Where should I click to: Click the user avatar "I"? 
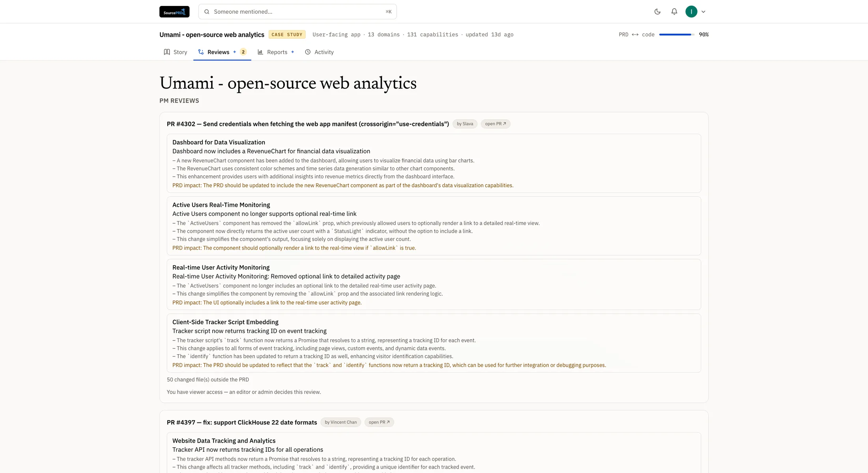[691, 12]
